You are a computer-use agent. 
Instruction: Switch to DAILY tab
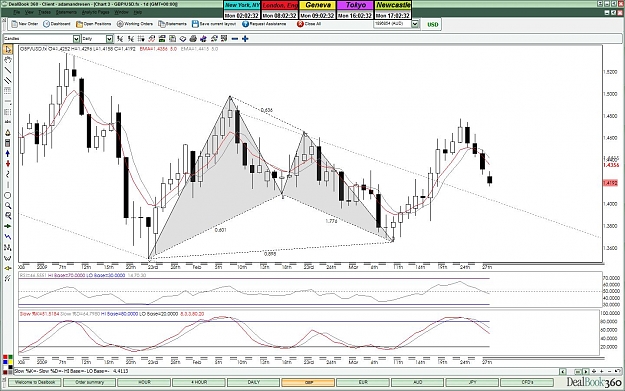(254, 382)
